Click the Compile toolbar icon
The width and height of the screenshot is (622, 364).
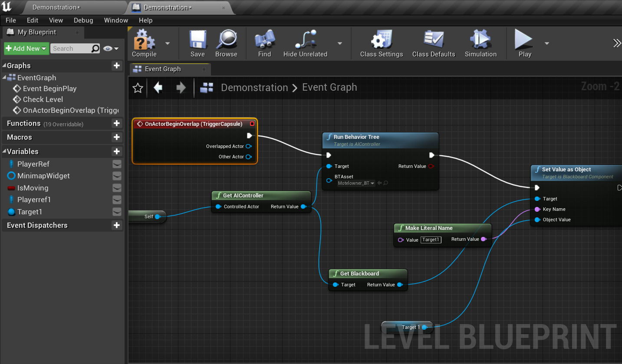tap(144, 43)
